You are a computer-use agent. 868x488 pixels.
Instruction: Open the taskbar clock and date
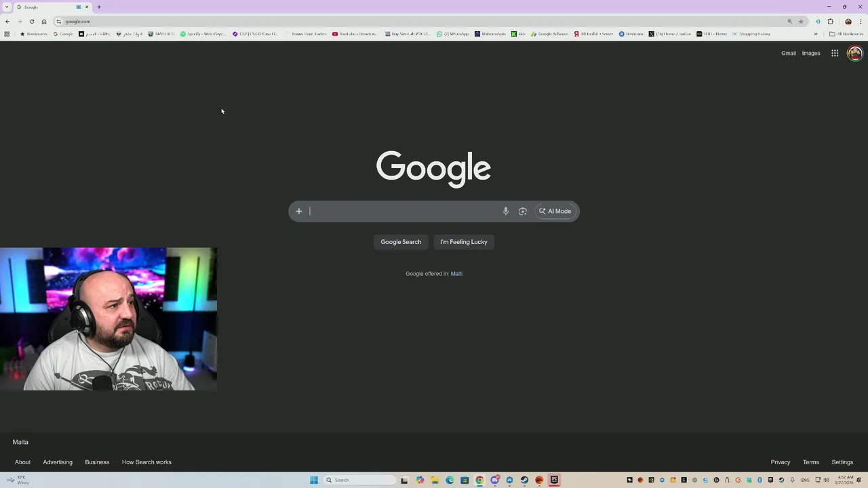pyautogui.click(x=845, y=480)
